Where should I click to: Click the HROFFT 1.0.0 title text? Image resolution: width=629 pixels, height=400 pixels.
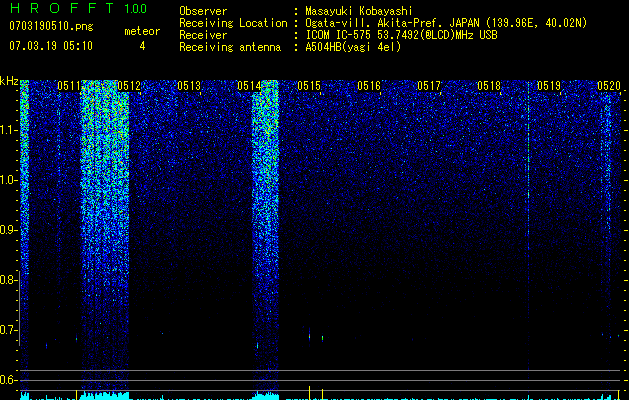coord(79,8)
